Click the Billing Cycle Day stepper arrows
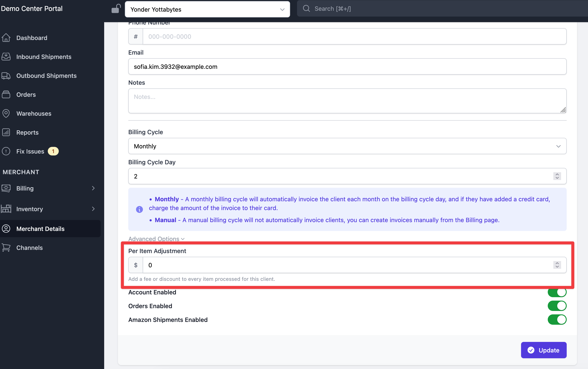The height and width of the screenshot is (369, 588). coord(557,176)
